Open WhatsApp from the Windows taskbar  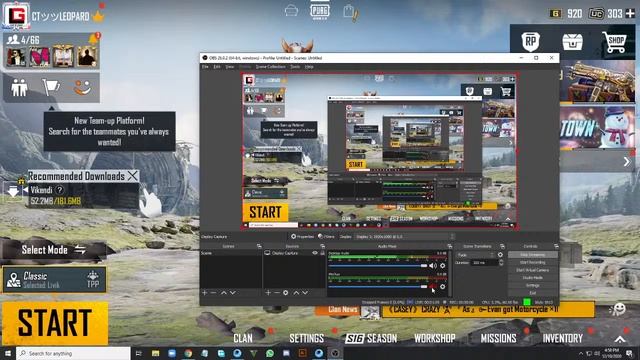tap(270, 353)
